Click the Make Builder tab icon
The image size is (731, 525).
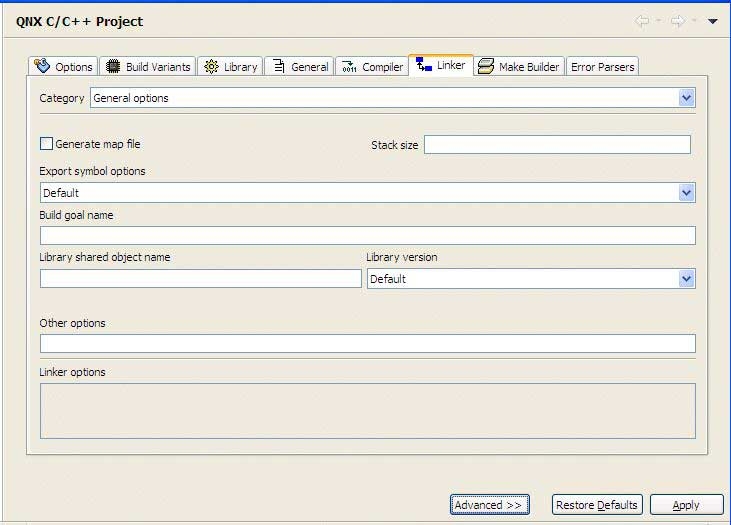tap(486, 66)
